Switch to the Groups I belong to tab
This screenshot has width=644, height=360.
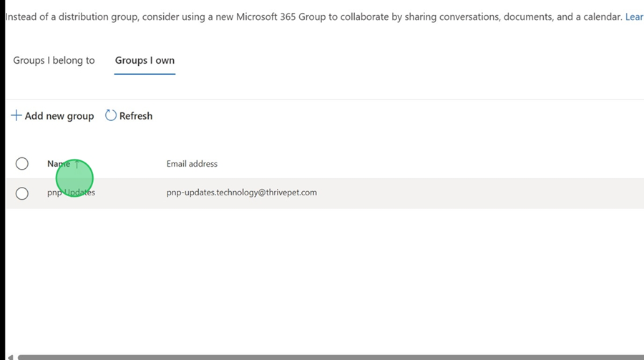(54, 61)
